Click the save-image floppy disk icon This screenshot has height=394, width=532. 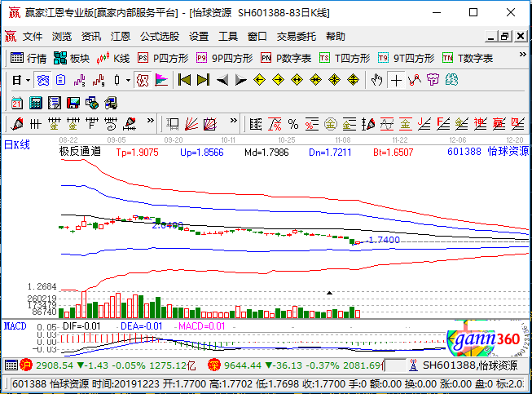(x=73, y=103)
